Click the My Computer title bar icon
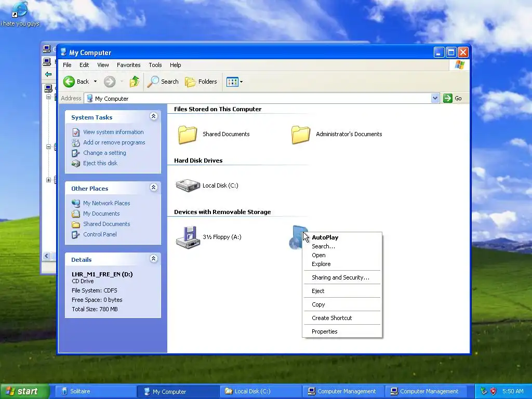Image resolution: width=532 pixels, height=399 pixels. 63,52
